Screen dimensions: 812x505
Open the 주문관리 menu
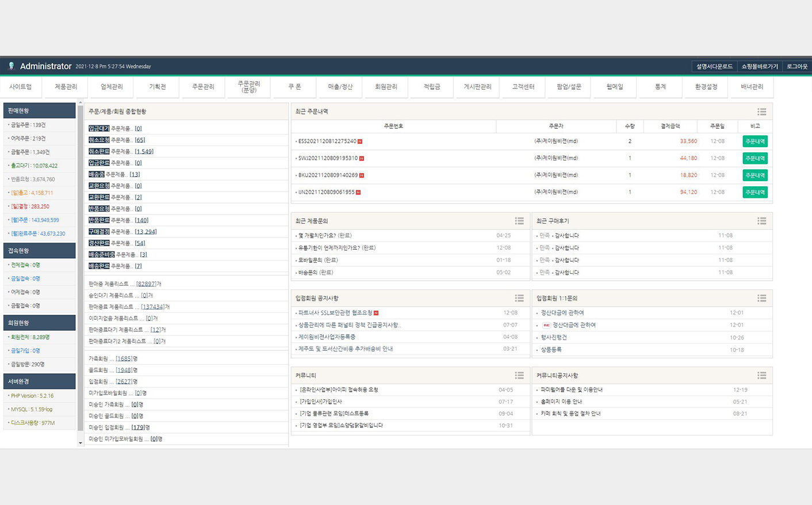tap(203, 87)
